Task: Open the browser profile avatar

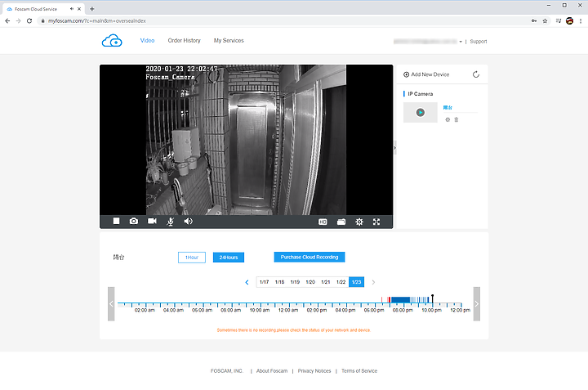Action: 570,21
